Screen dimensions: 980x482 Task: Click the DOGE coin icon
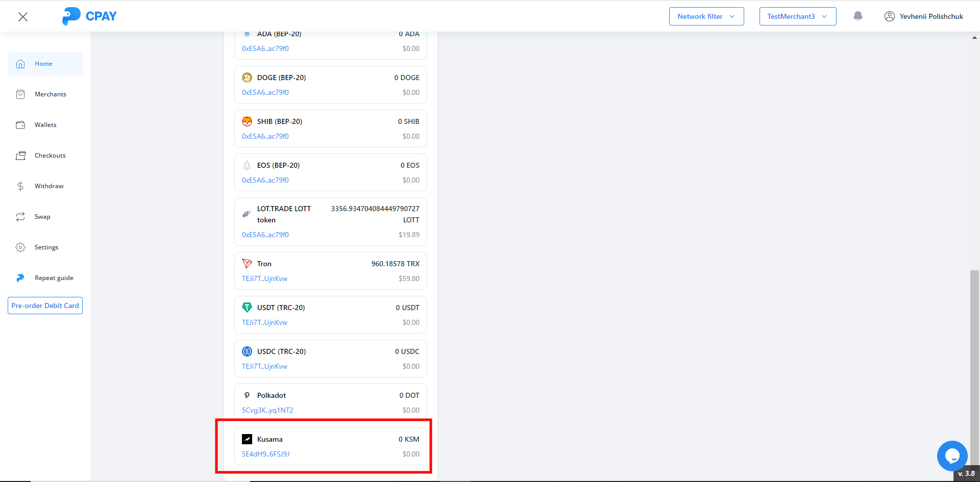point(247,78)
